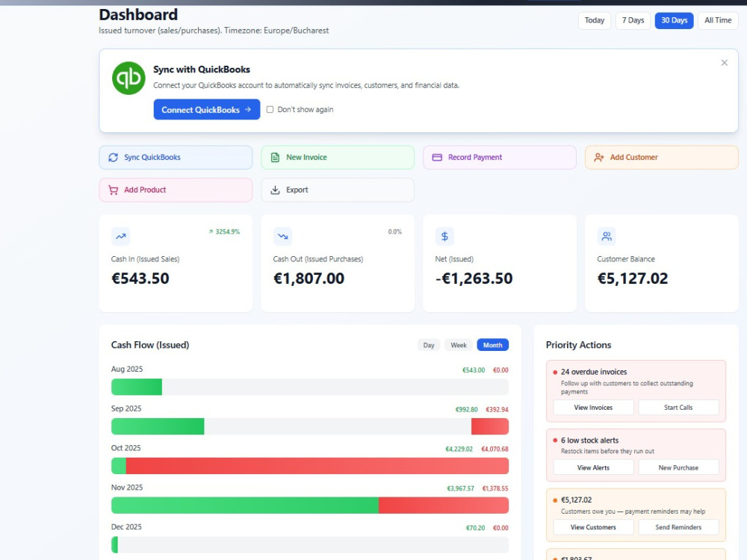Click the Export button
747x560 pixels.
(338, 190)
